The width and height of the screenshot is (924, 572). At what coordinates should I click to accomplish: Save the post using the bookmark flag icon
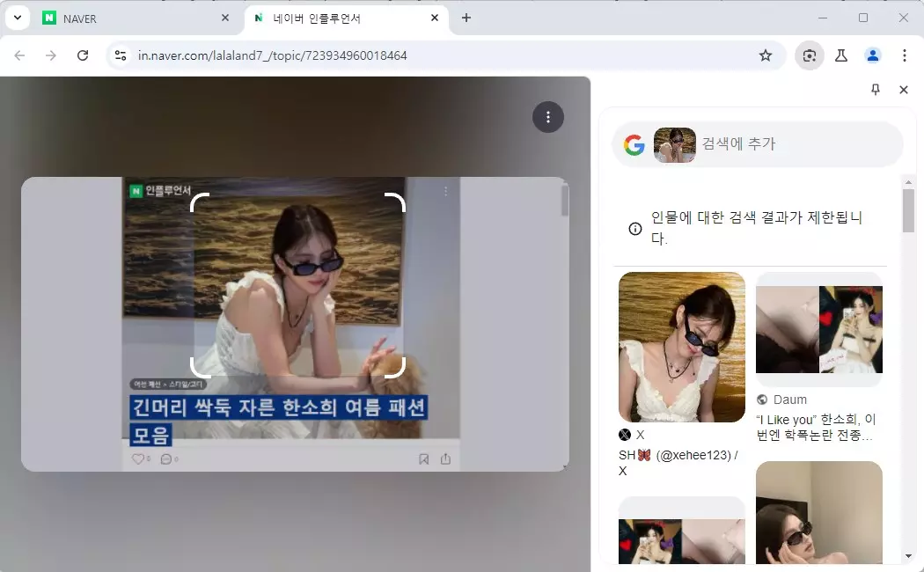point(423,458)
